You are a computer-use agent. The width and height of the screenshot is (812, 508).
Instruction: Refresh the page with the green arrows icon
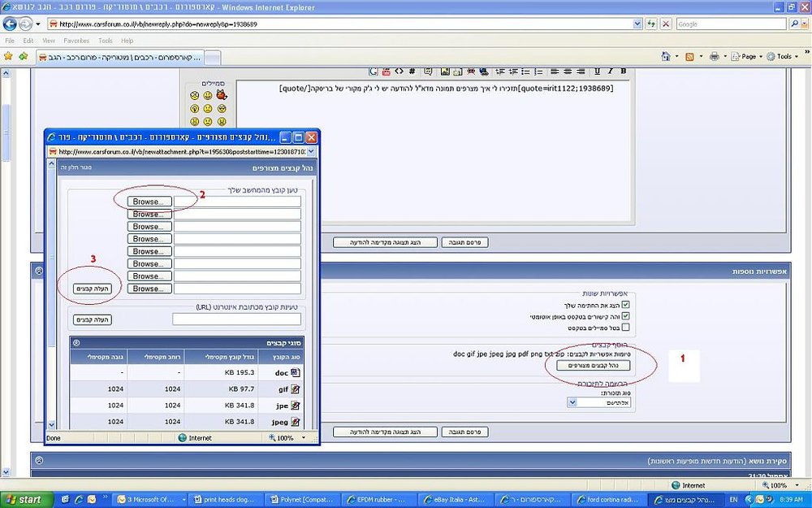coord(651,24)
